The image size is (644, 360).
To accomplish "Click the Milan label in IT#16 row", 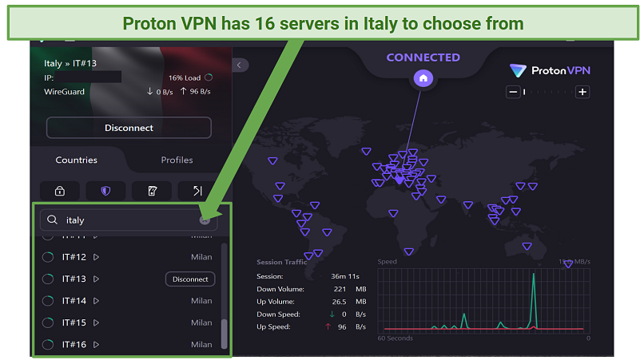I will click(201, 344).
